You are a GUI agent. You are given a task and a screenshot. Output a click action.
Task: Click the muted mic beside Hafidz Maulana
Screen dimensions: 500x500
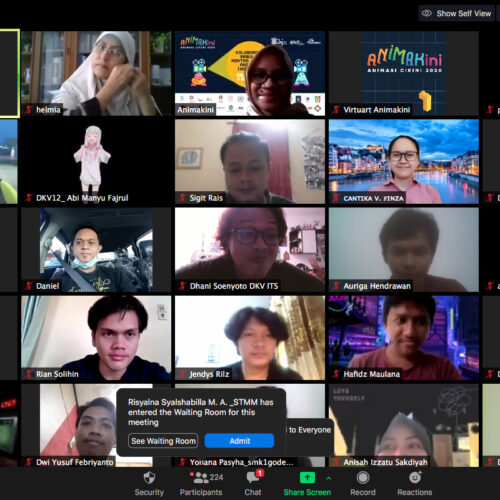click(x=337, y=374)
